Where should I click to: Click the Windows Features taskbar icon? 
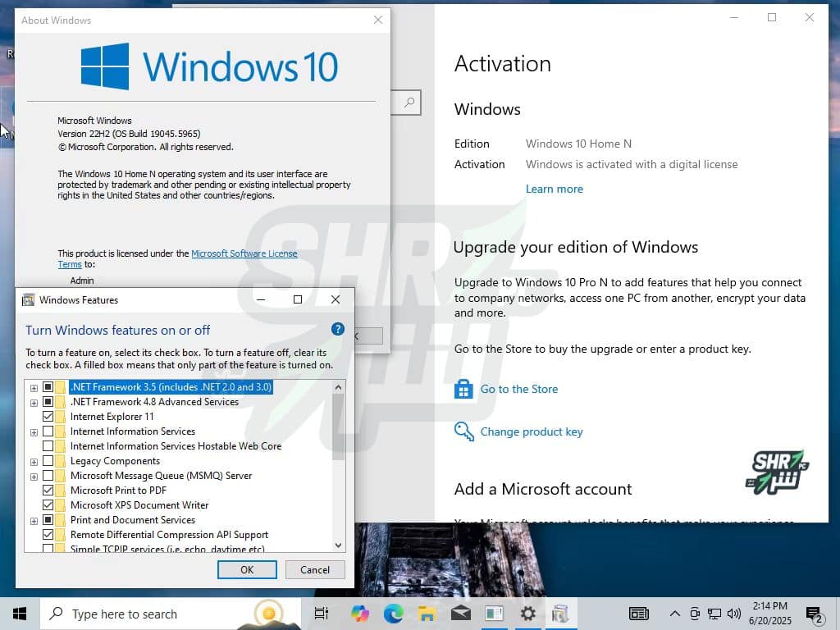pyautogui.click(x=560, y=614)
